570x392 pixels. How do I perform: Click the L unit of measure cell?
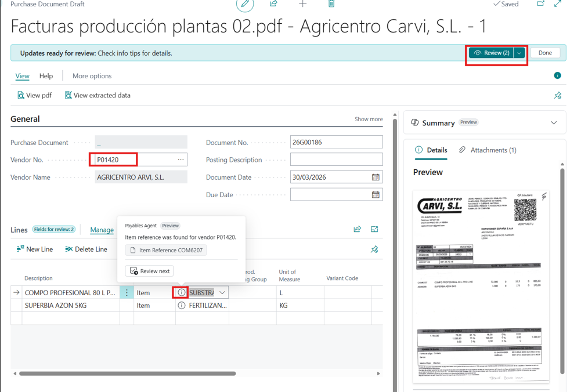tap(300, 292)
